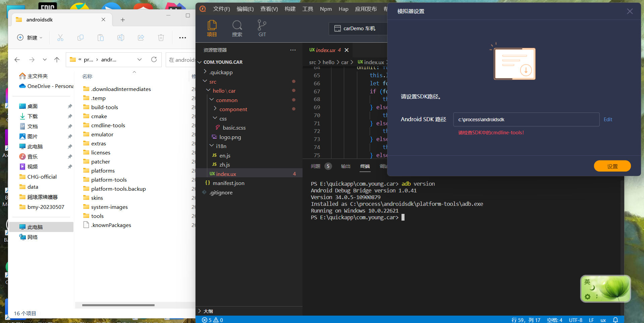The height and width of the screenshot is (323, 644).
Task: Collapse the src folder
Action: point(205,81)
